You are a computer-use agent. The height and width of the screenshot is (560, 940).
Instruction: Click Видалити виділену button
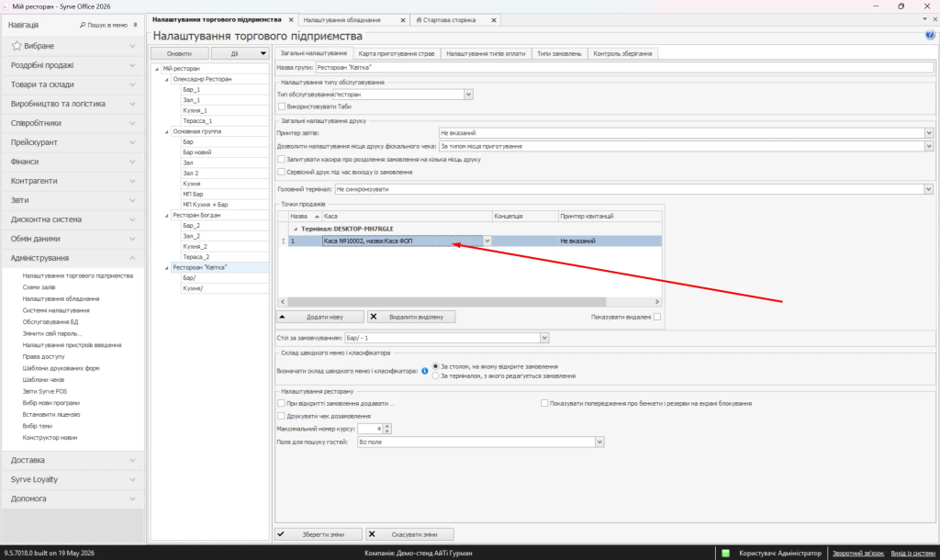[x=411, y=317]
